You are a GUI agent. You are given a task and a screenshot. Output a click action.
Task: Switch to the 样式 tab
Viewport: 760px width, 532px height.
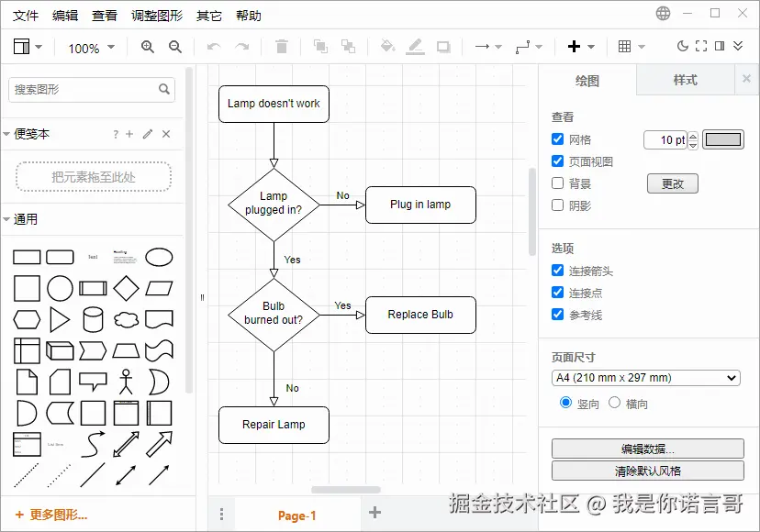(x=685, y=80)
